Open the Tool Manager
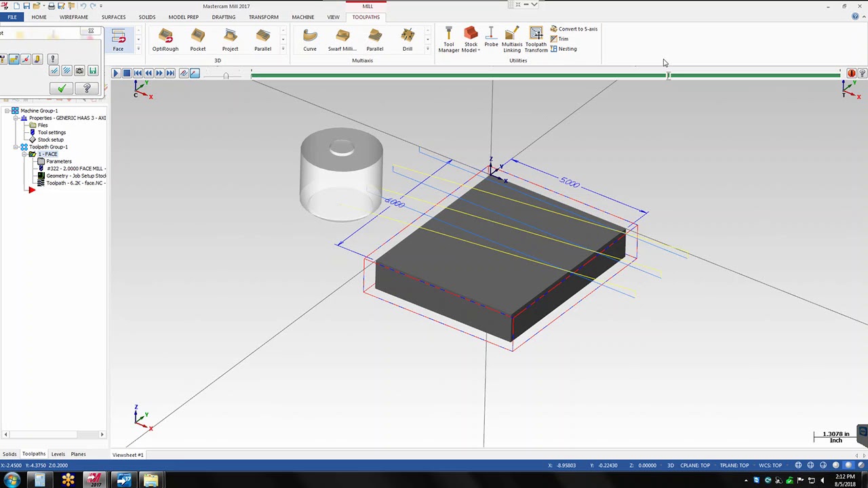This screenshot has width=868, height=488. (448, 40)
